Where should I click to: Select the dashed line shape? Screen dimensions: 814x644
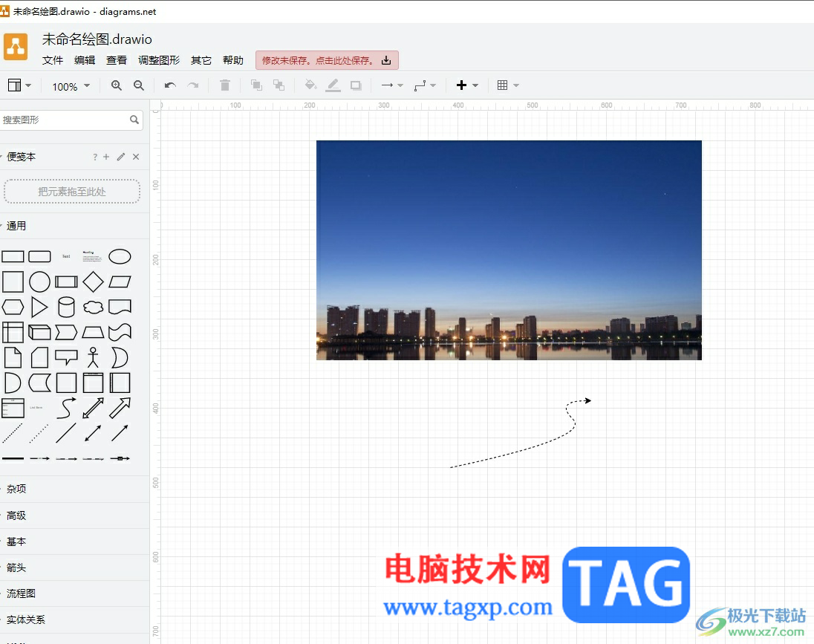pyautogui.click(x=13, y=433)
